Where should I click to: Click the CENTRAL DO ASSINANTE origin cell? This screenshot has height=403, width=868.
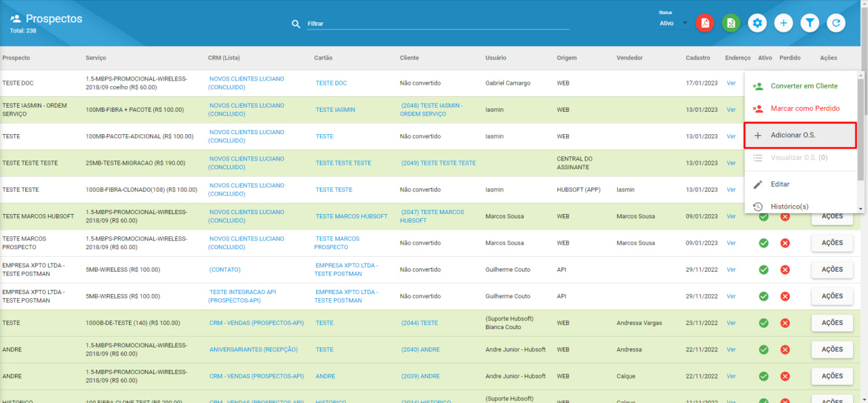click(574, 163)
